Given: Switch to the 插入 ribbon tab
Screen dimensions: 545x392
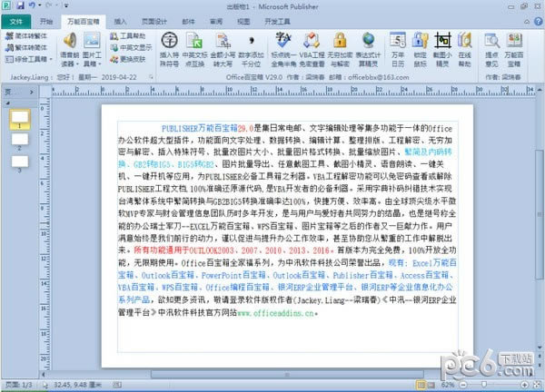Looking at the screenshot, I should click(x=120, y=22).
